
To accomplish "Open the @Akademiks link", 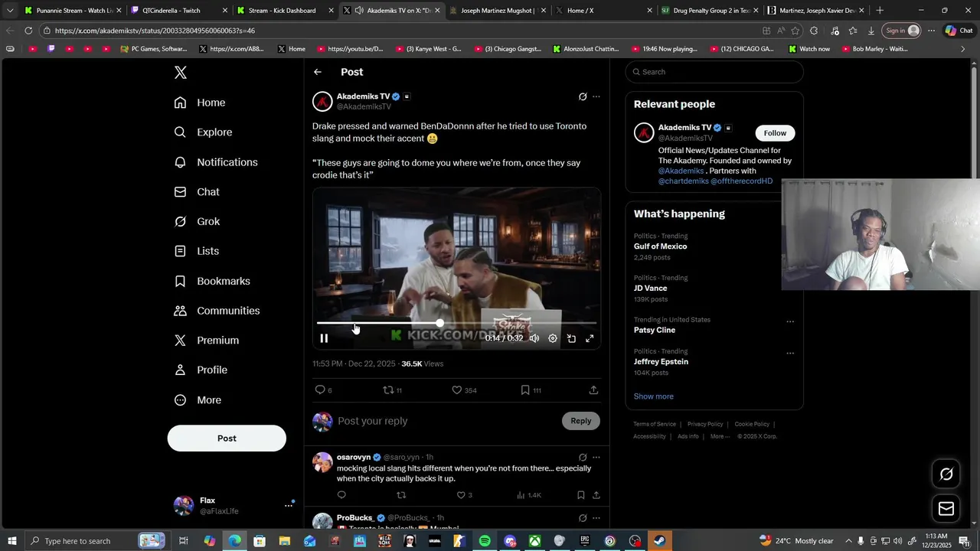I will pyautogui.click(x=681, y=171).
